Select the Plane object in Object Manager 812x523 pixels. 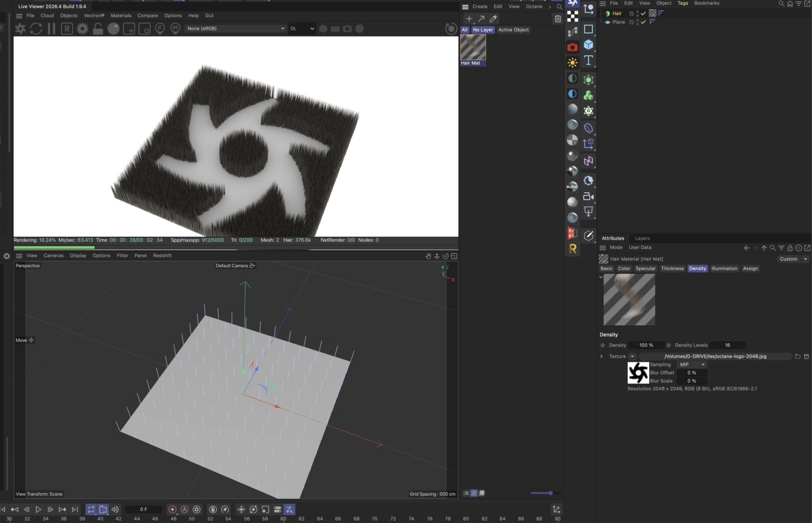[619, 22]
